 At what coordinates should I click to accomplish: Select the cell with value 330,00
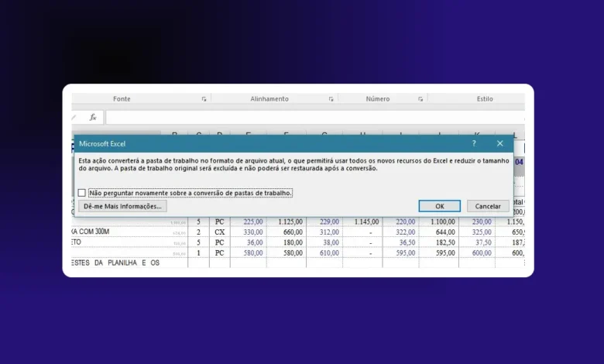(x=249, y=232)
